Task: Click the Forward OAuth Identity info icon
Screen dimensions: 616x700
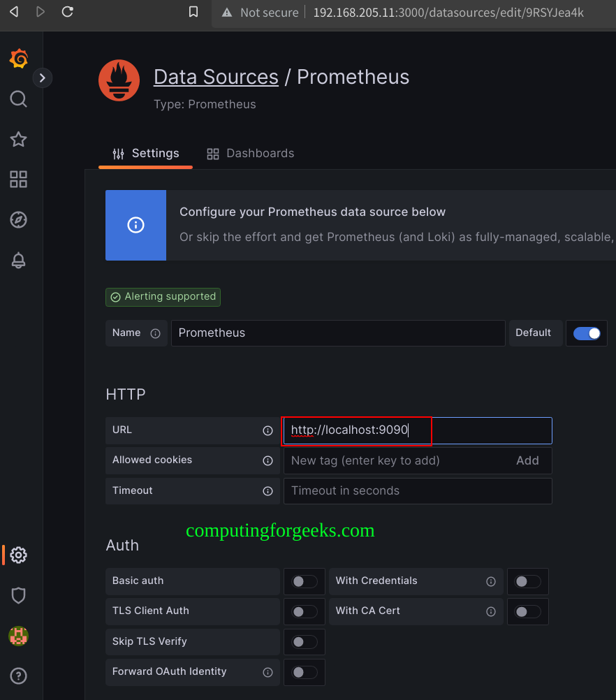Action: [267, 672]
